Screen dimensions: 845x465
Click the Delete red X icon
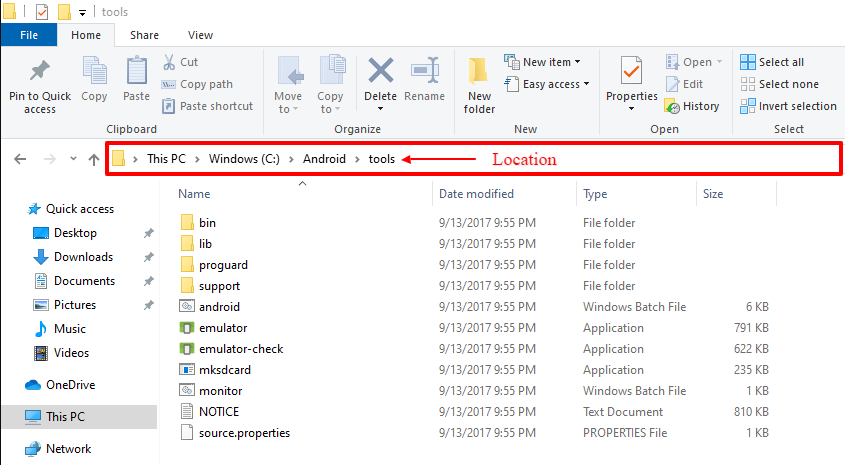coord(380,72)
